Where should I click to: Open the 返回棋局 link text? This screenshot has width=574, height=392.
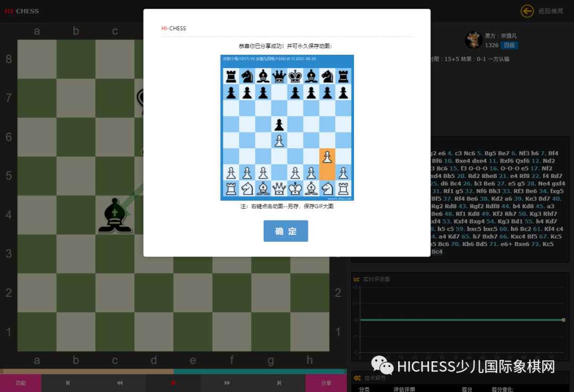click(x=550, y=11)
